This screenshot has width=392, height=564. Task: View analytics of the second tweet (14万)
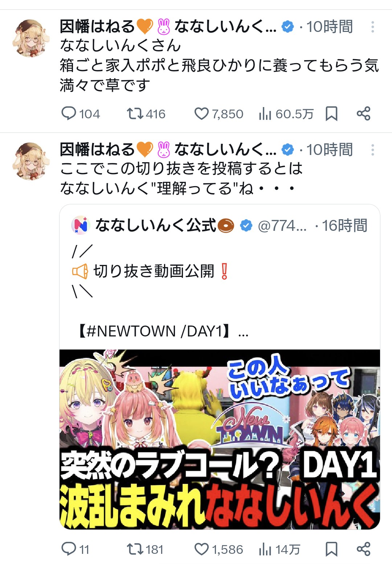coord(279,549)
